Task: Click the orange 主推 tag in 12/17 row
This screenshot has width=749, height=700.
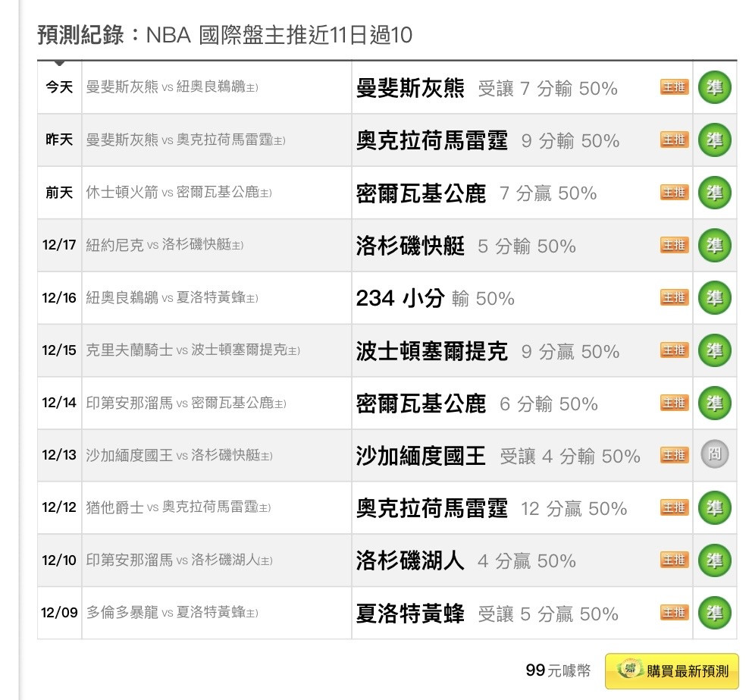Action: tap(675, 245)
